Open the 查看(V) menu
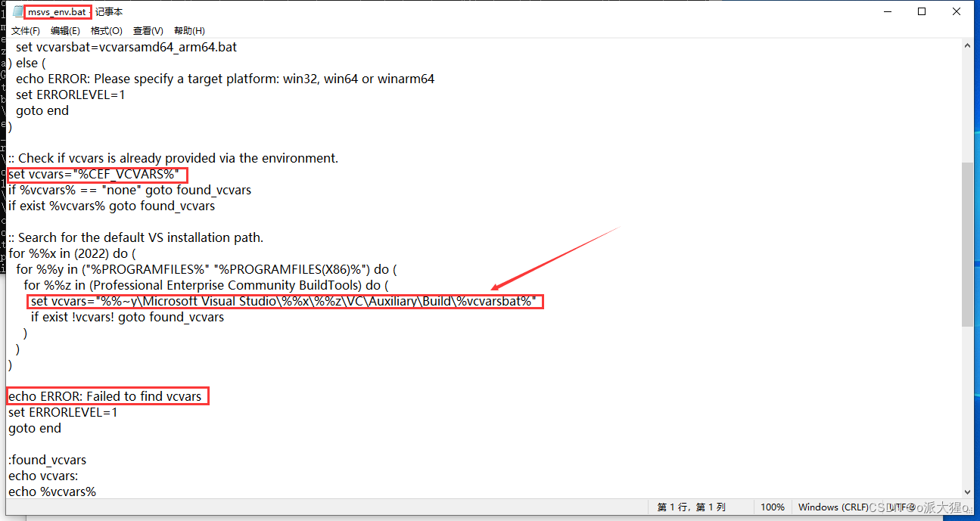This screenshot has height=521, width=980. pyautogui.click(x=147, y=30)
